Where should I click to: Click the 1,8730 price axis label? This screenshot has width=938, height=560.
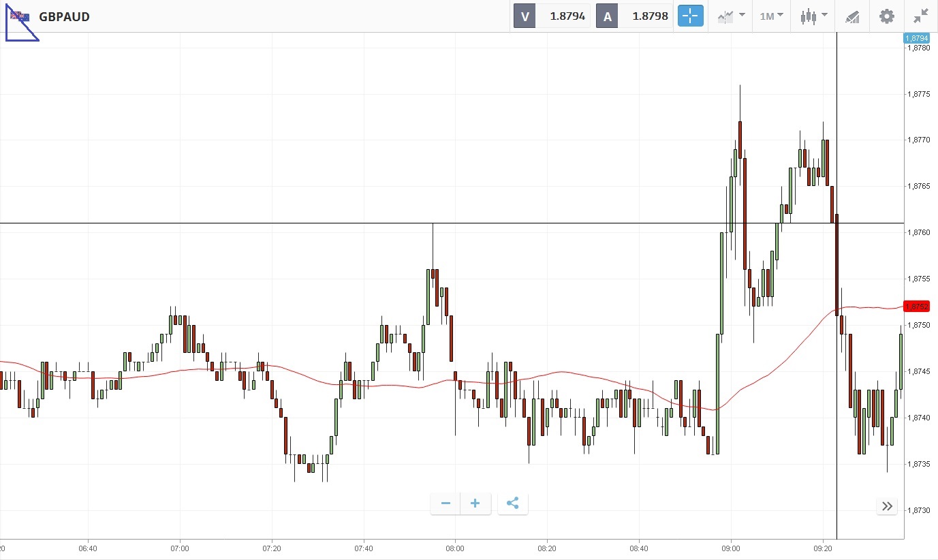(919, 510)
